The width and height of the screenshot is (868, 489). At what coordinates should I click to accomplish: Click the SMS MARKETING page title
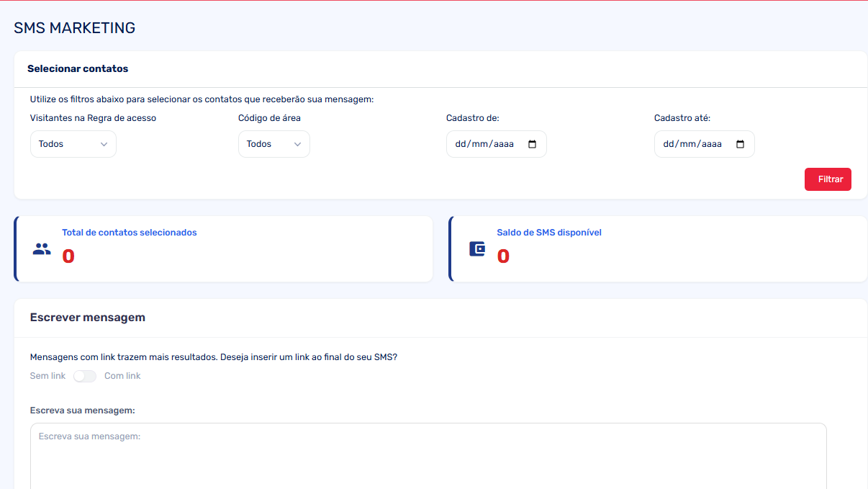click(x=75, y=28)
